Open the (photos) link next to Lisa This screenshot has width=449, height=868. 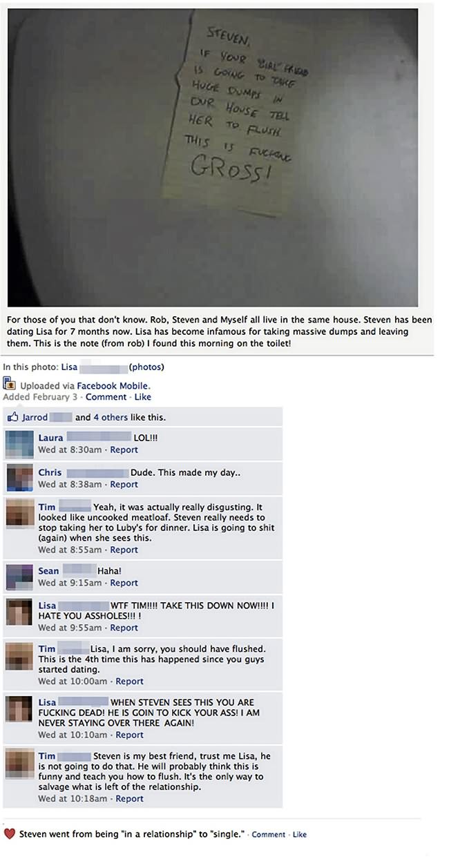[x=147, y=367]
